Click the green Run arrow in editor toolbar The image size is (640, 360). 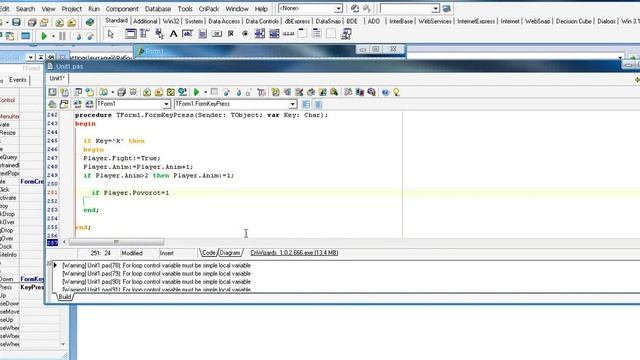pyautogui.click(x=196, y=92)
